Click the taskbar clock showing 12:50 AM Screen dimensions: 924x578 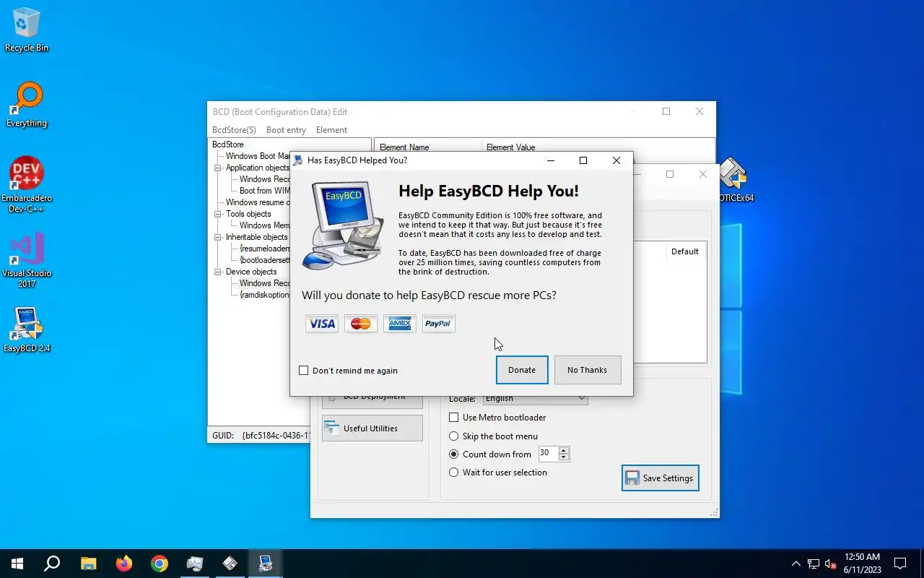click(x=862, y=564)
